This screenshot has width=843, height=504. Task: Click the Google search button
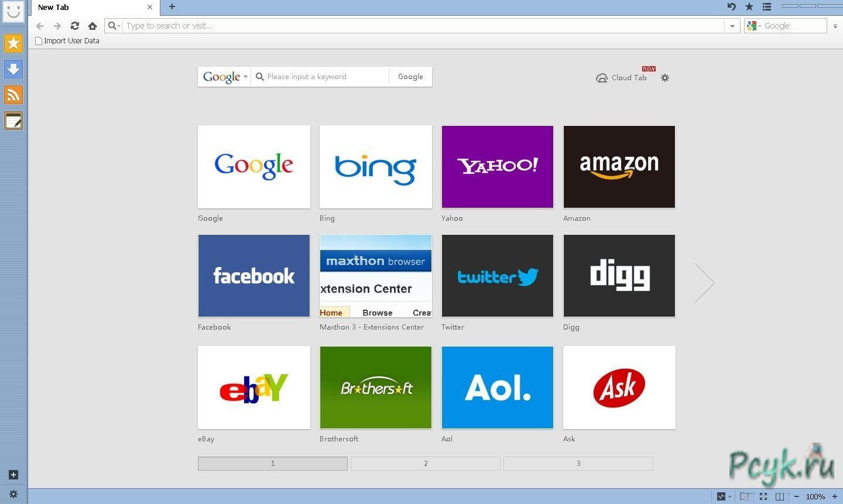coord(410,77)
